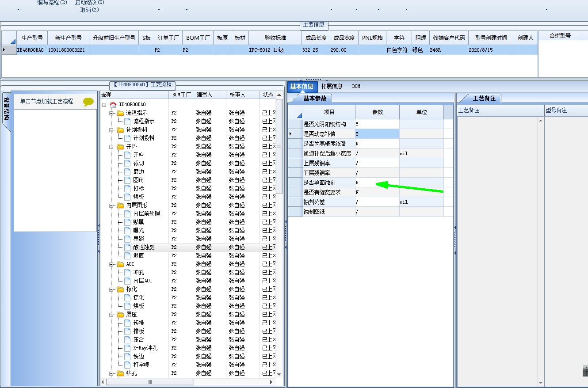588x388 pixels.
Task: Click the process tree horizontal scrollbar right arrow
Action: [x=271, y=382]
